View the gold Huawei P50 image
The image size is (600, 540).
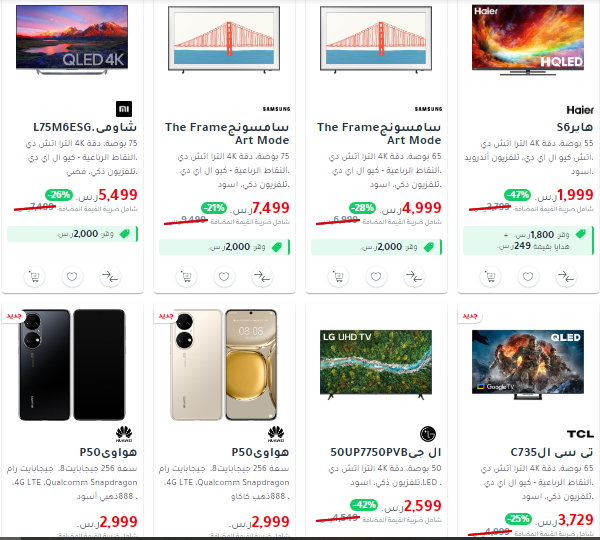coord(224,365)
